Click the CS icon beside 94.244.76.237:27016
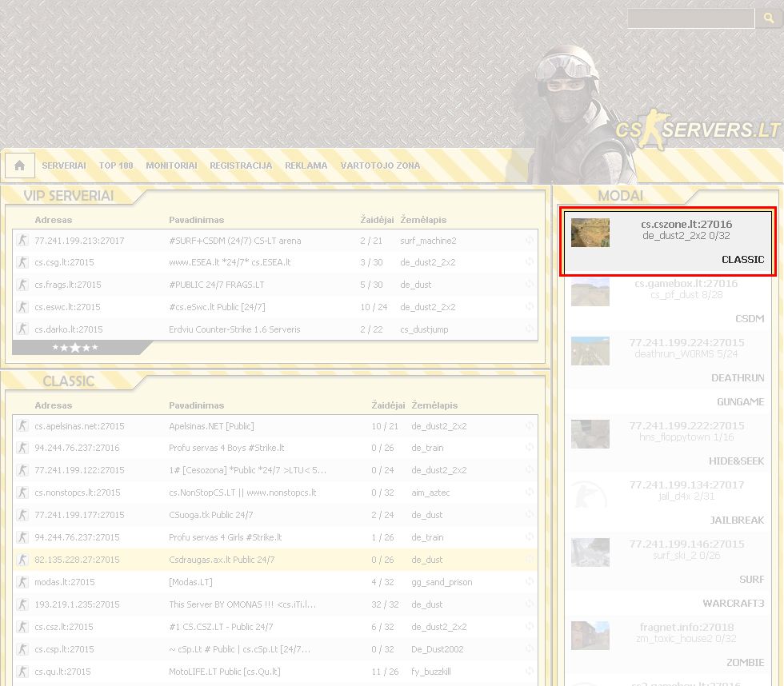This screenshot has width=784, height=686. 22,448
